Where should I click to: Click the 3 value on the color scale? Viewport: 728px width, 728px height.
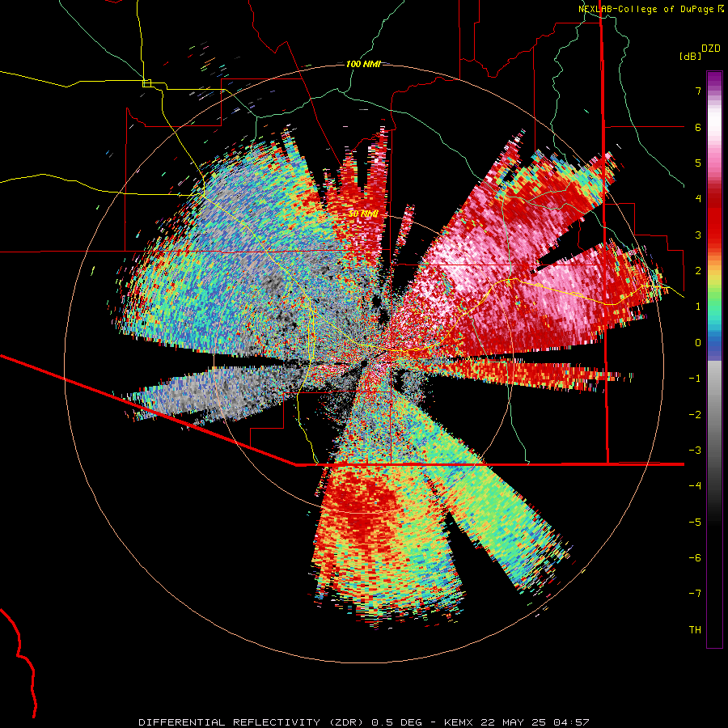(698, 235)
